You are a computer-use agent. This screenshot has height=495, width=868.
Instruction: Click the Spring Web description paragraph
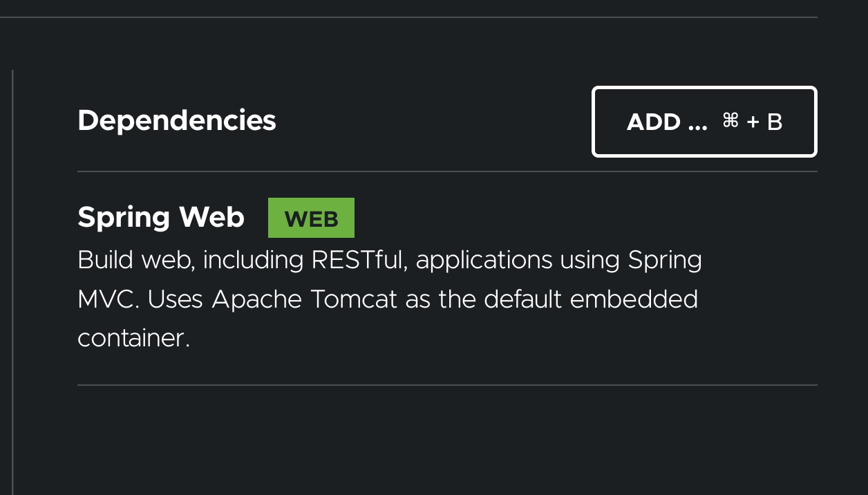[389, 299]
